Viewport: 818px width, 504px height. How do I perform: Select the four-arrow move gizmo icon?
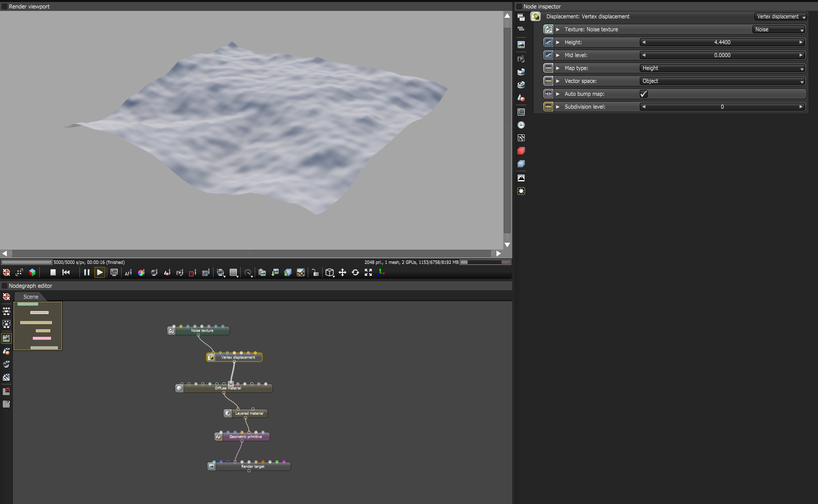342,272
